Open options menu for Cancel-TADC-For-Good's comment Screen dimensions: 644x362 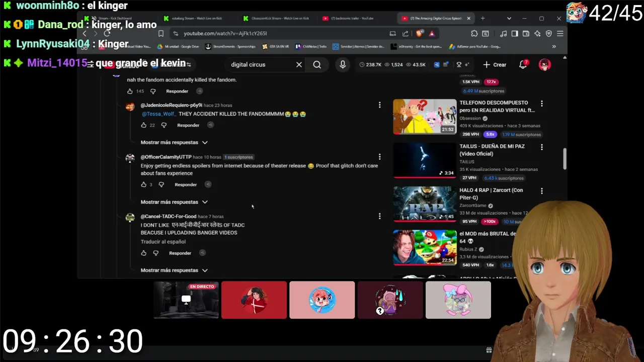tap(379, 216)
